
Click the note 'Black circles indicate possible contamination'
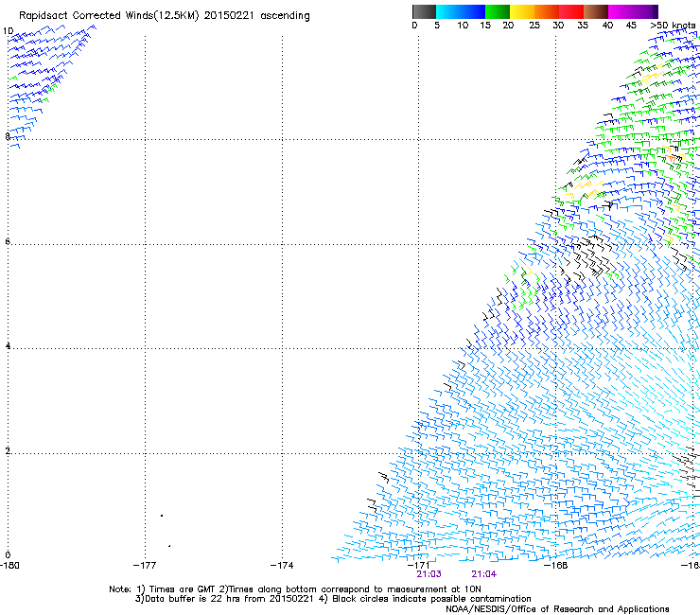(x=431, y=599)
